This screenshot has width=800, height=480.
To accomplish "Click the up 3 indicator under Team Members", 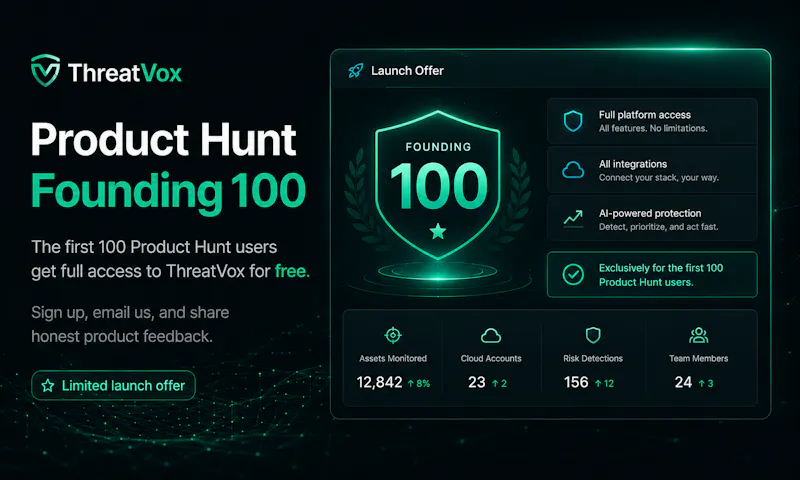I will coord(706,383).
